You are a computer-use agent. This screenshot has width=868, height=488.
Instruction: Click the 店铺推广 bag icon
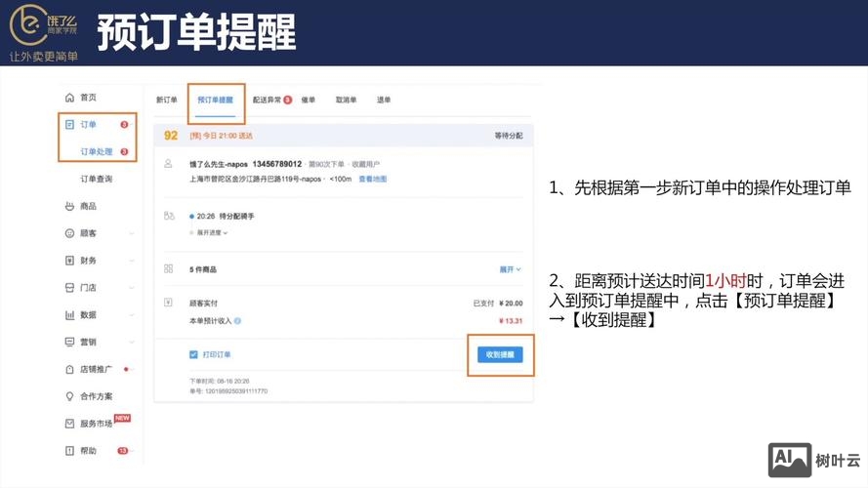69,369
